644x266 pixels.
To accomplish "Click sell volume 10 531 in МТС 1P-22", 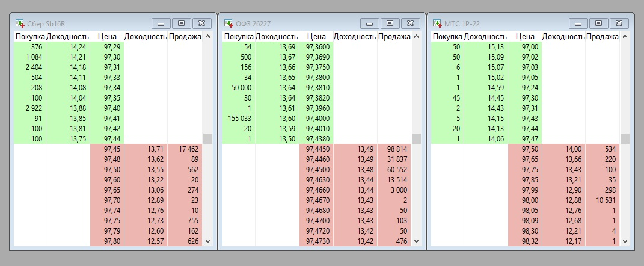I will pyautogui.click(x=606, y=200).
